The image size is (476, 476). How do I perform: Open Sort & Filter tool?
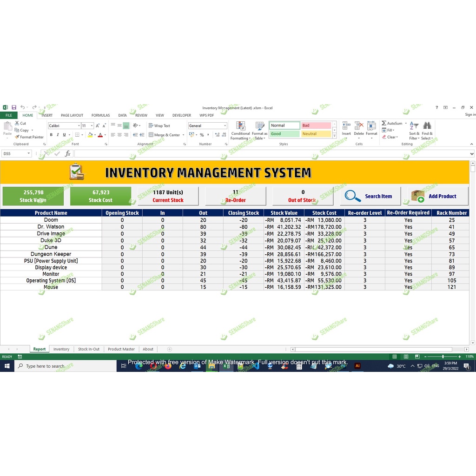coord(414,126)
